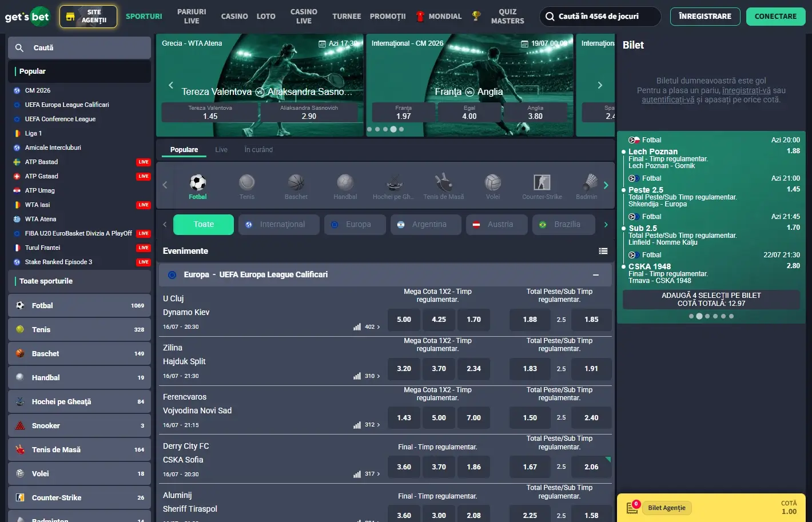Image resolution: width=812 pixels, height=522 pixels.
Task: Pick odds 5.00 for U Cluj win
Action: 404,320
